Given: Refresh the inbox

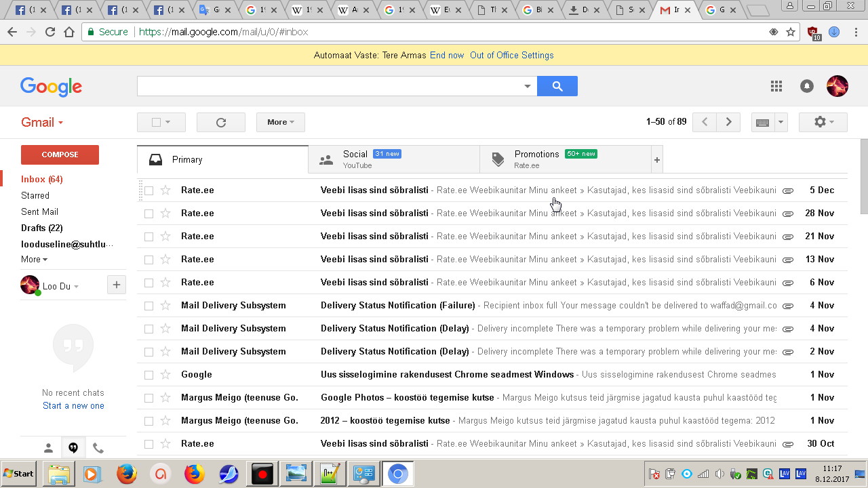Looking at the screenshot, I should [x=220, y=122].
